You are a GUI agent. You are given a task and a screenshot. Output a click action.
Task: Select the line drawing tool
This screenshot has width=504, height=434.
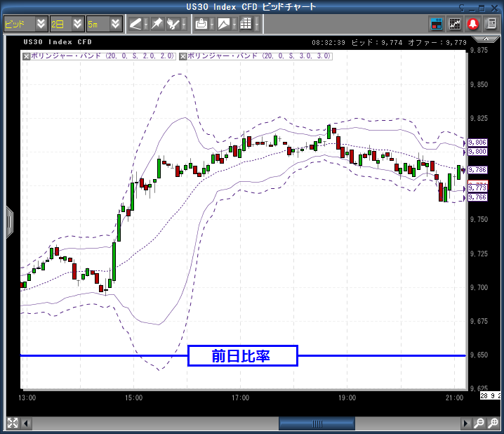click(x=135, y=24)
